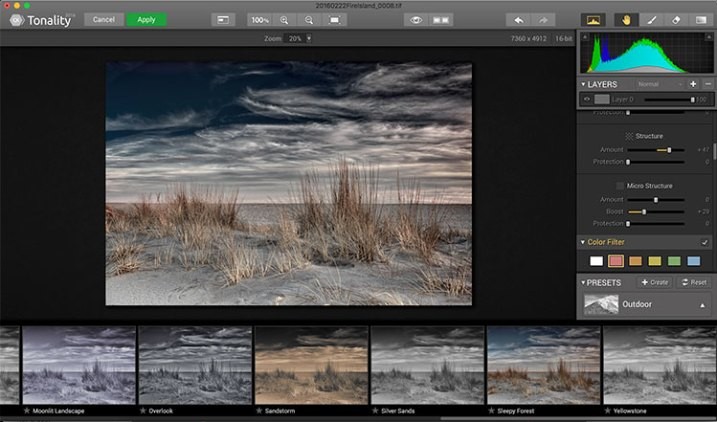
Task: Favorite the Yellowstone preset star
Action: pos(607,411)
